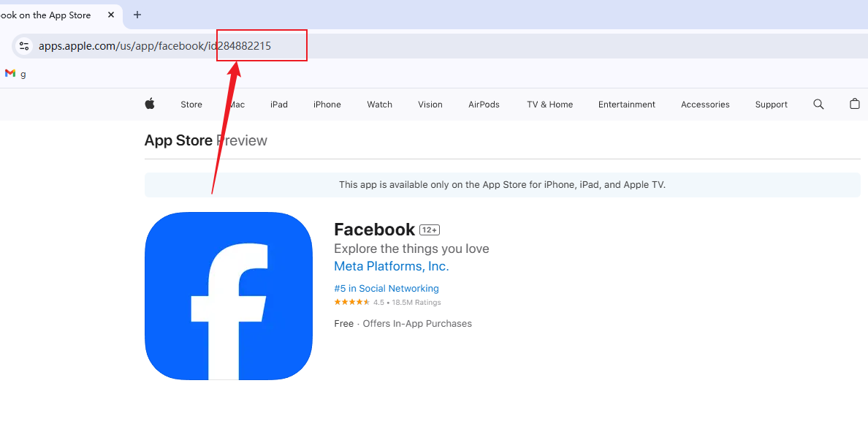Click the site information icon in address bar
Image resolution: width=868 pixels, height=443 pixels.
point(24,46)
